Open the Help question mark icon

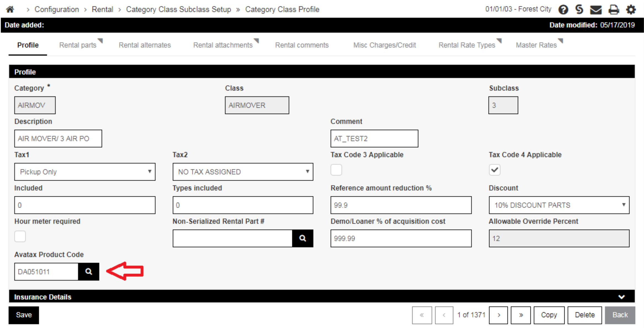click(563, 10)
